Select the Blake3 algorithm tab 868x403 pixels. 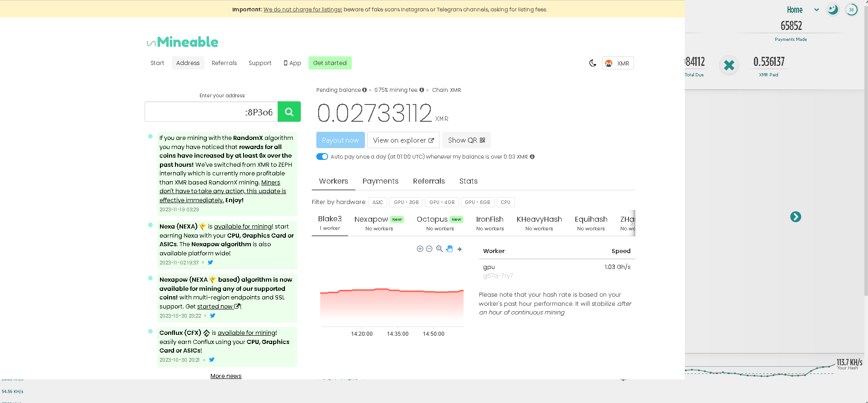[x=330, y=223]
